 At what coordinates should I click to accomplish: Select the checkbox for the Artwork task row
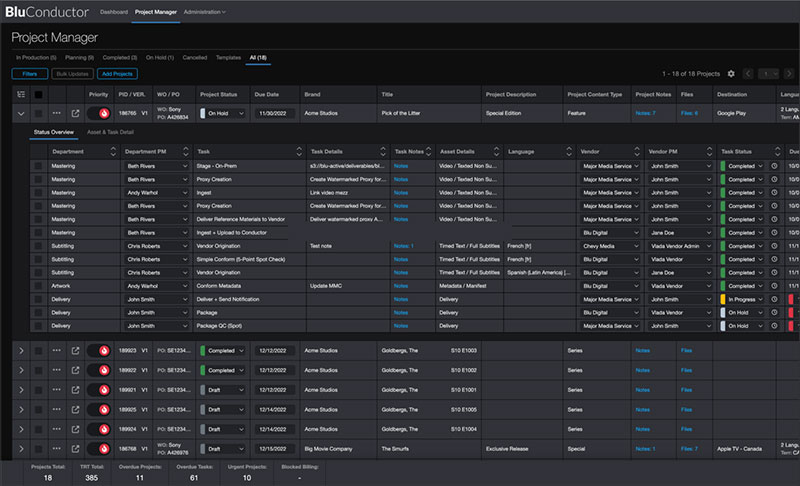tap(39, 285)
